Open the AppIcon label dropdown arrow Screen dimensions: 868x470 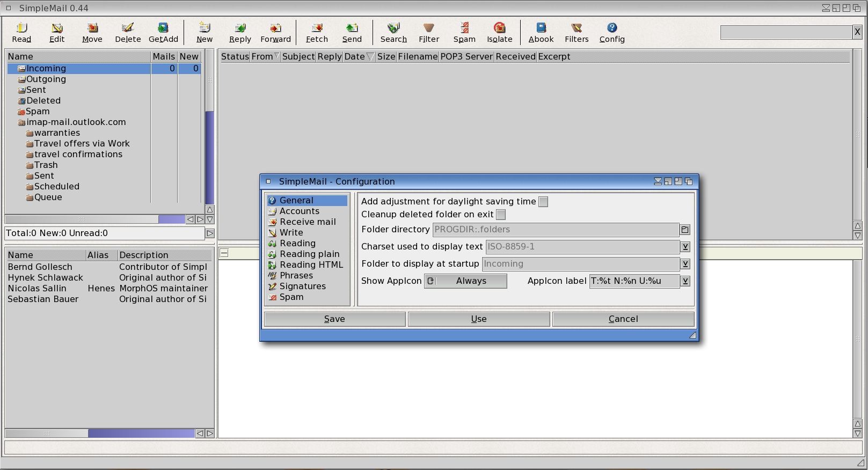click(685, 281)
